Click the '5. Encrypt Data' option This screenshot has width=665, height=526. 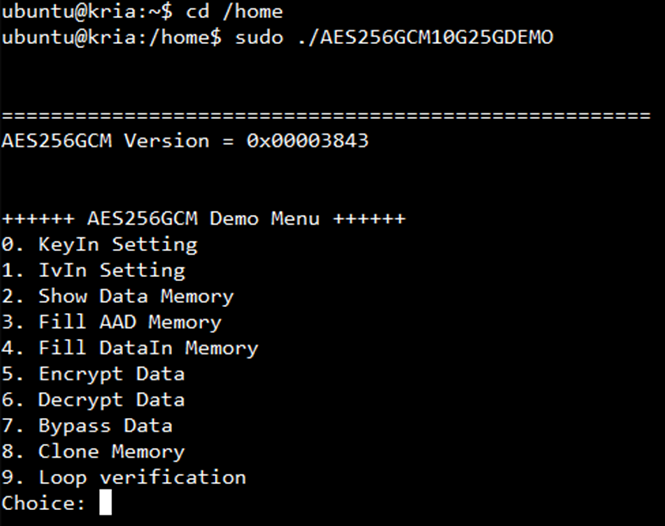coord(93,374)
